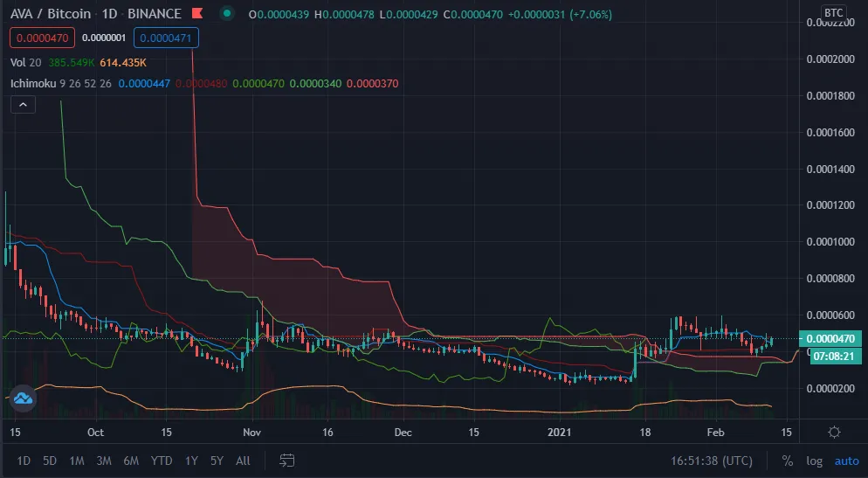The height and width of the screenshot is (478, 868).
Task: Select the 5D time range
Action: [x=50, y=461]
